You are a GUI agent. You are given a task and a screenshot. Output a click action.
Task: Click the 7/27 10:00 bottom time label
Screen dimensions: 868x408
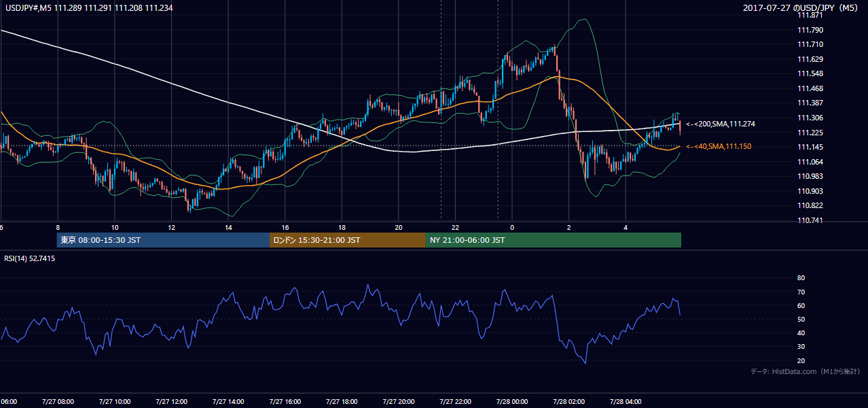(x=114, y=402)
